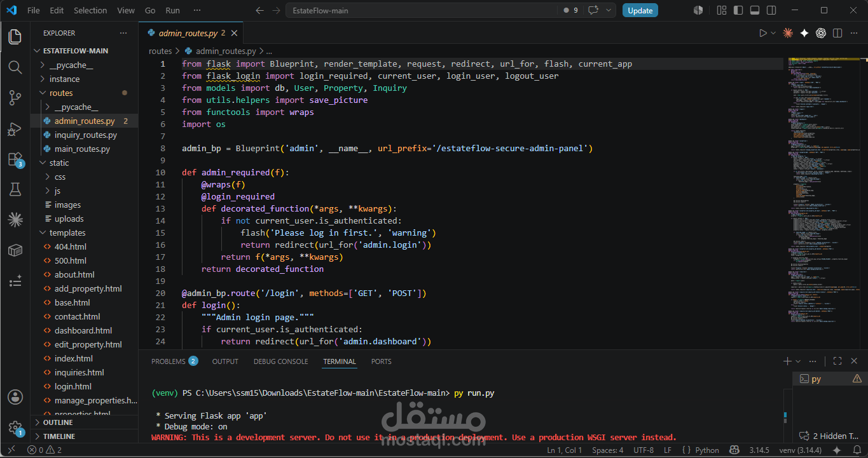The height and width of the screenshot is (458, 868).
Task: Click the new terminal plus icon
Action: tap(787, 361)
